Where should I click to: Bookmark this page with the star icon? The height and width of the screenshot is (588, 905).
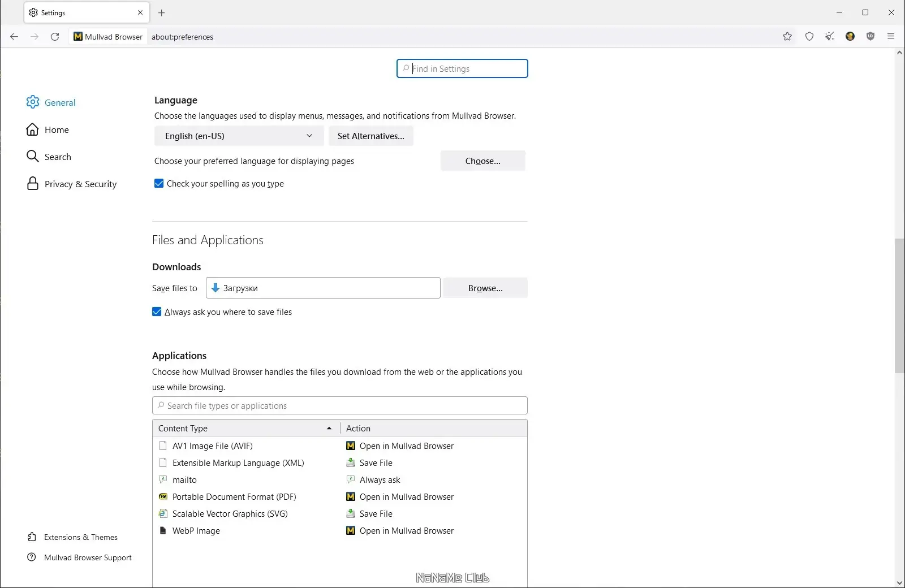click(x=787, y=37)
